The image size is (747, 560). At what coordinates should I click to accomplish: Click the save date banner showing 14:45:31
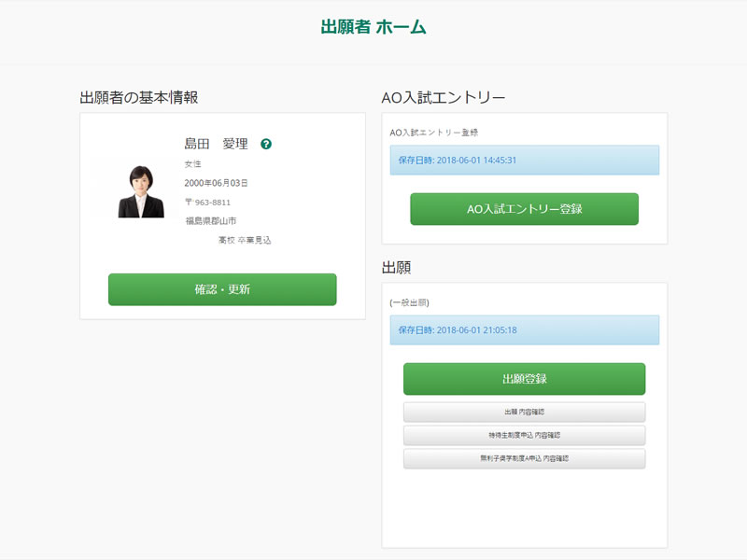524,161
